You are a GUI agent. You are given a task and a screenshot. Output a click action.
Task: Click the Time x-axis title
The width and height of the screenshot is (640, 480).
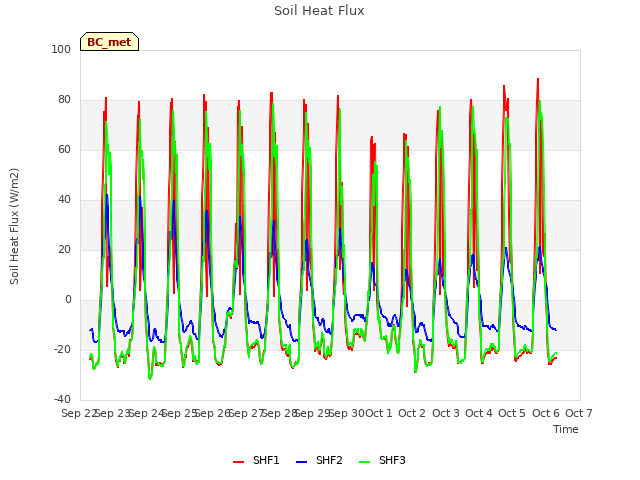pos(566,429)
